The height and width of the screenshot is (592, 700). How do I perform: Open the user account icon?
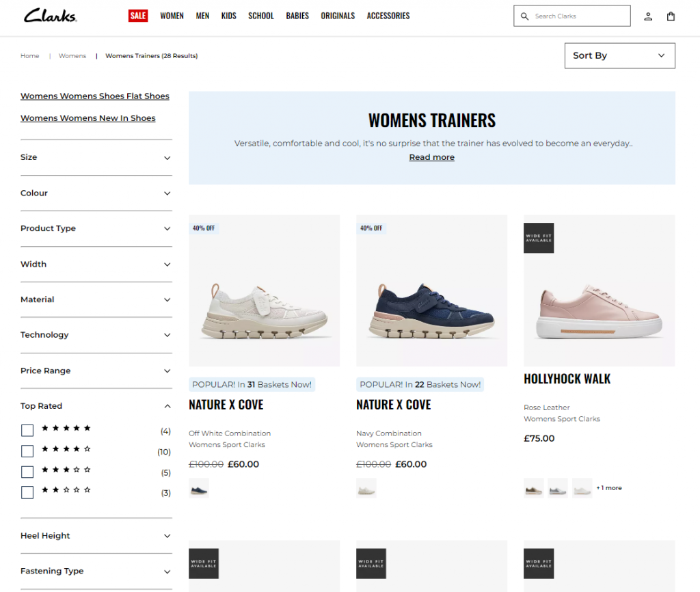[x=648, y=16]
